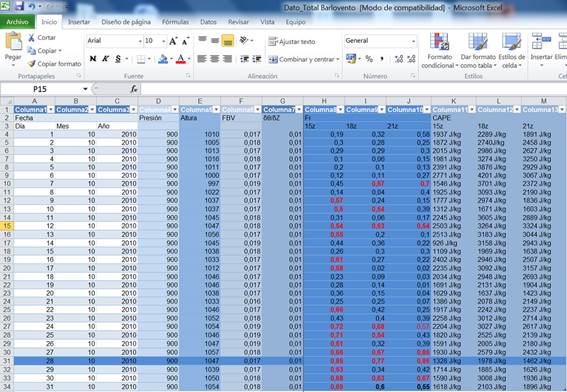Toggle underline S formatting
567x392 pixels.
pyautogui.click(x=118, y=59)
